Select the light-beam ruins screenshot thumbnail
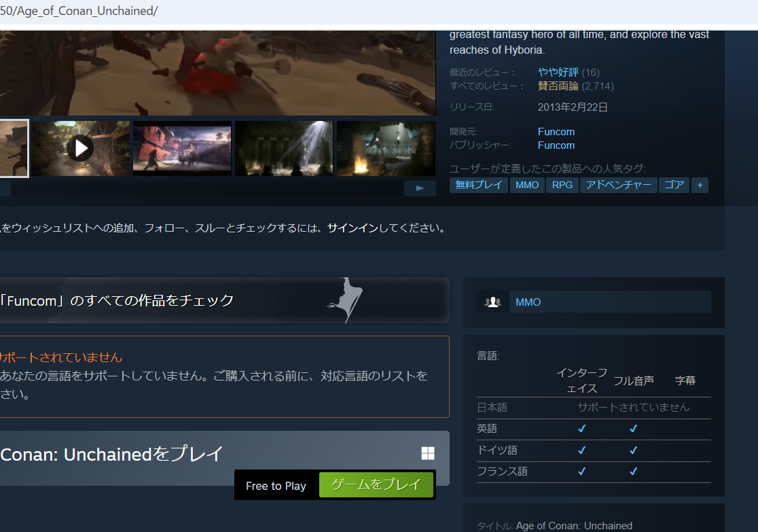758x532 pixels. tap(284, 149)
